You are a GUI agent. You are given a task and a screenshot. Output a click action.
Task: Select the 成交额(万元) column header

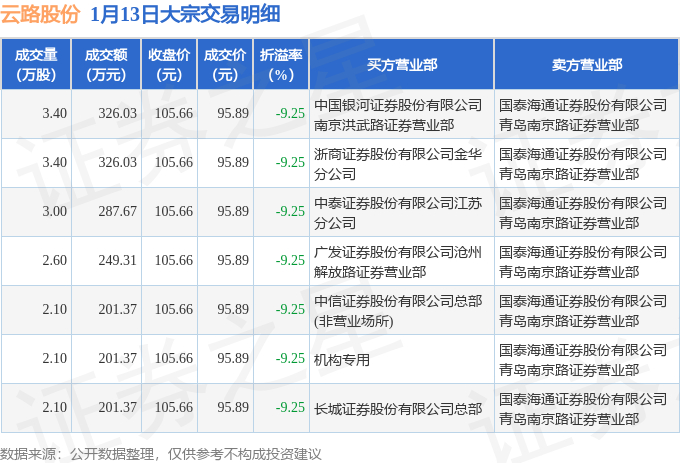(106, 65)
